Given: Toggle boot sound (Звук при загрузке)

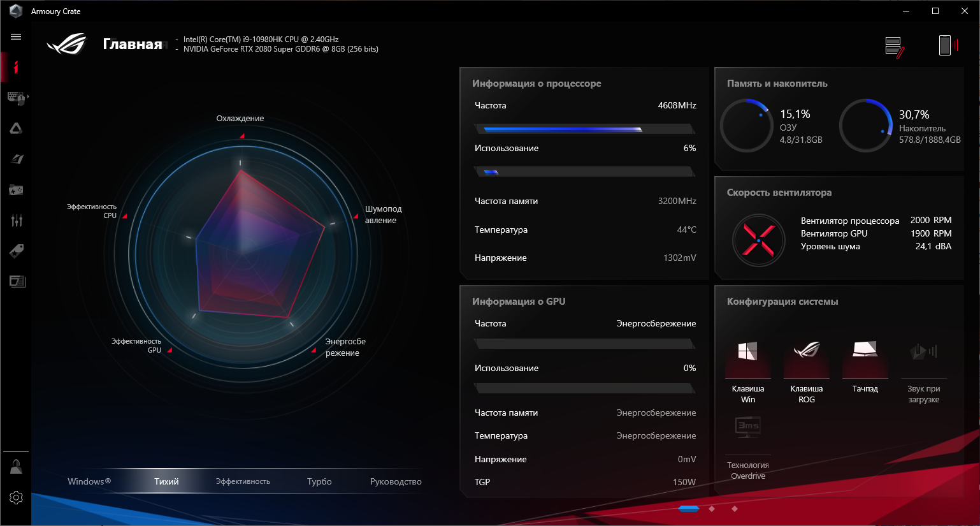Looking at the screenshot, I should [924, 372].
